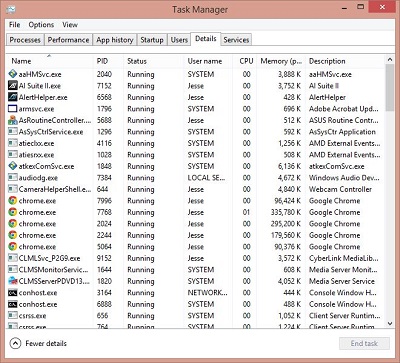Click the CLMSServerPDVD13 process icon
400x363 pixels.
click(13, 281)
